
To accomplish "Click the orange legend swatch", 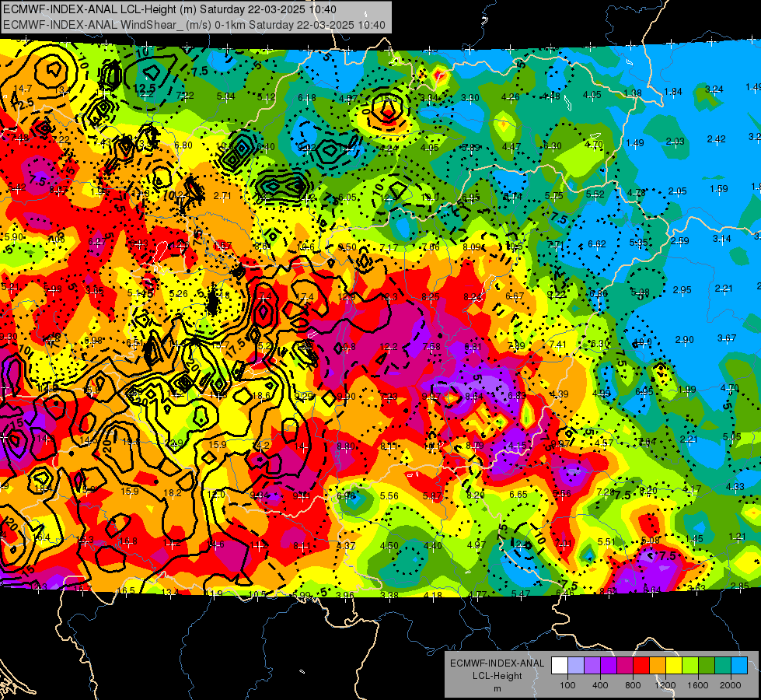I will click(658, 666).
